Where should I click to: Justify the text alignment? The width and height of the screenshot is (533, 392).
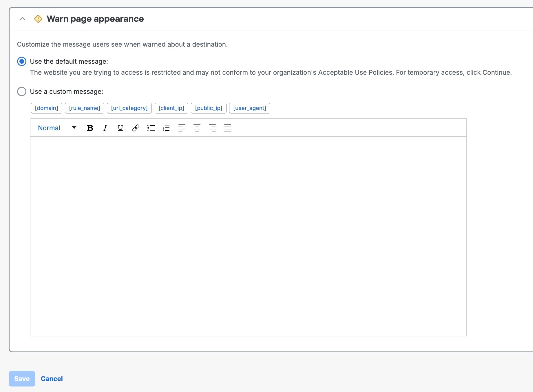tap(228, 128)
